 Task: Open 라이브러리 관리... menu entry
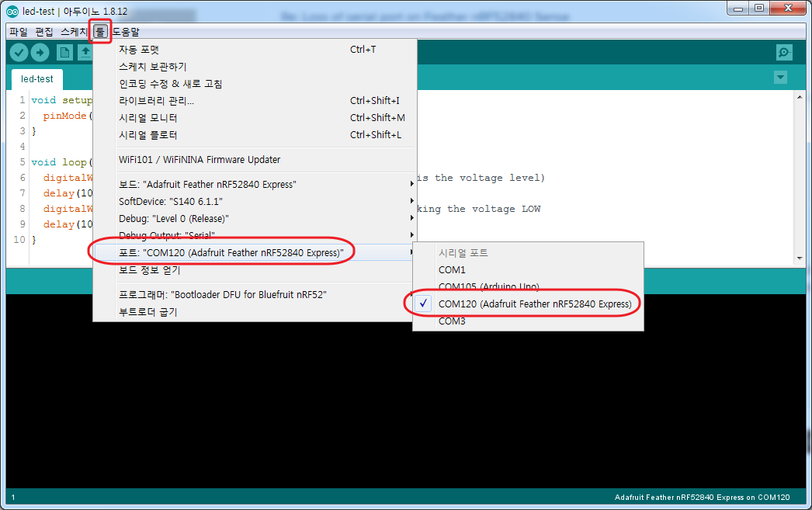click(x=255, y=101)
